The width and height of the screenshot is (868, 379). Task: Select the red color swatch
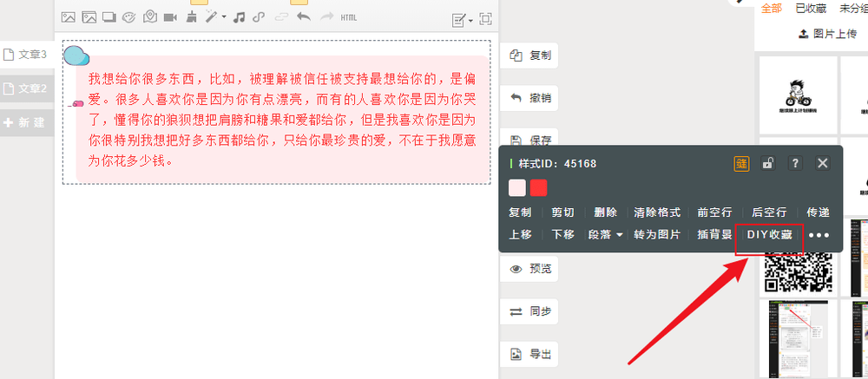pos(539,187)
